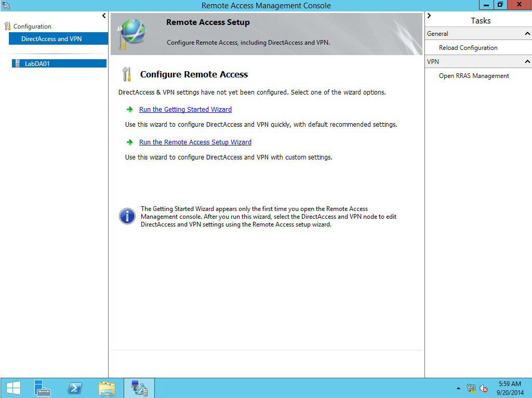Click the muted speaker tray icon
This screenshot has height=398, width=532.
(484, 388)
